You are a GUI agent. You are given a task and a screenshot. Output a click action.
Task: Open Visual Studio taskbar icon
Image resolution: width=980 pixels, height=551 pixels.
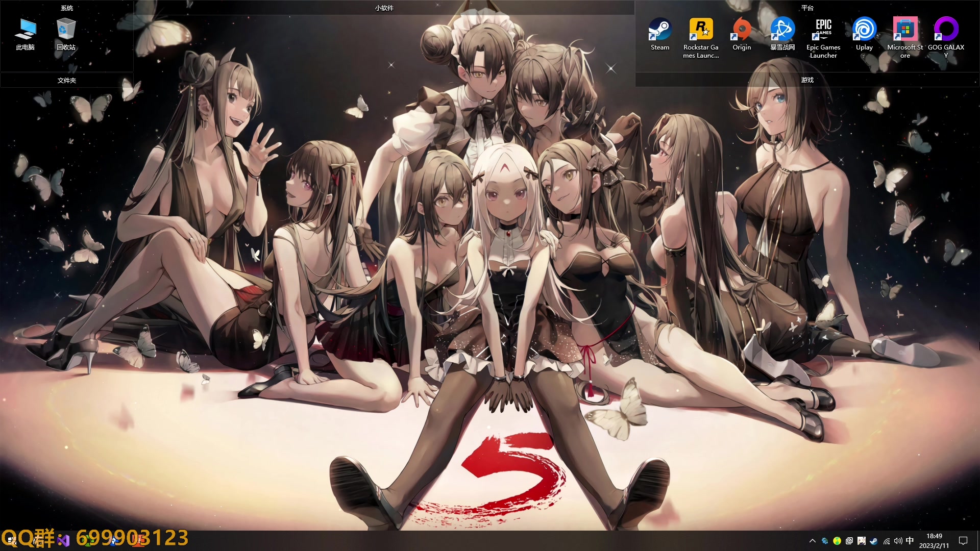click(64, 541)
